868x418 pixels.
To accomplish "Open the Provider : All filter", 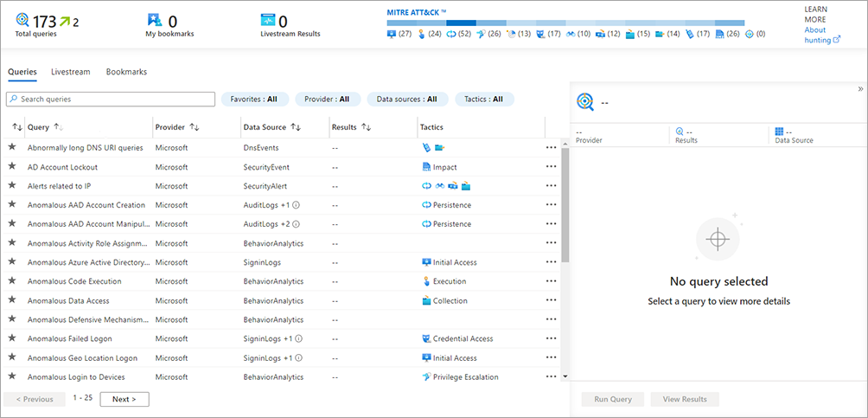I will [327, 100].
